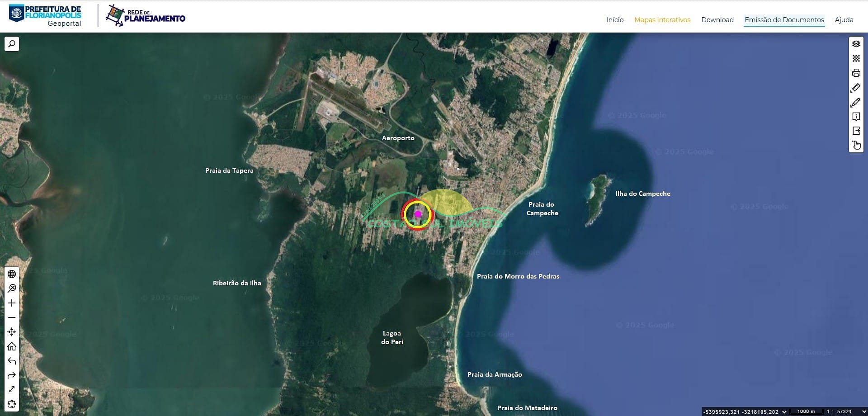Select the pencil drawing tool
Image resolution: width=868 pixels, height=416 pixels.
pos(856,102)
